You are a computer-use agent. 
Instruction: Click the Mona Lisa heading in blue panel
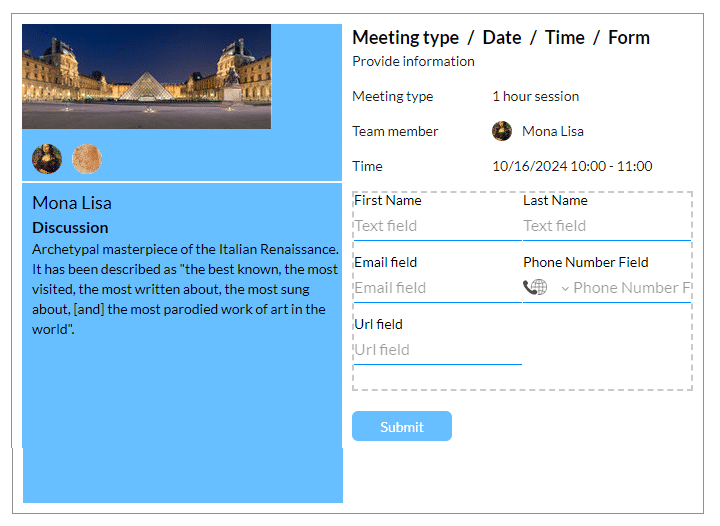[72, 203]
